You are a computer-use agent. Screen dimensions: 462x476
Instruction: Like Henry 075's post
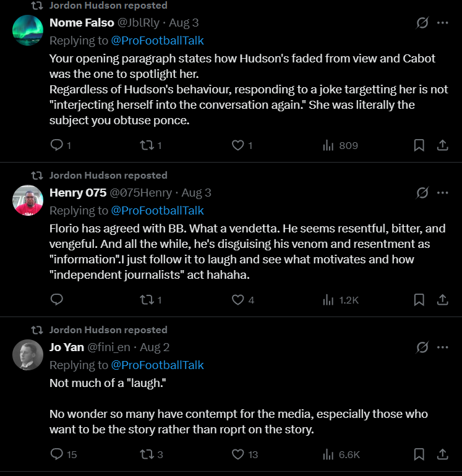pos(237,300)
